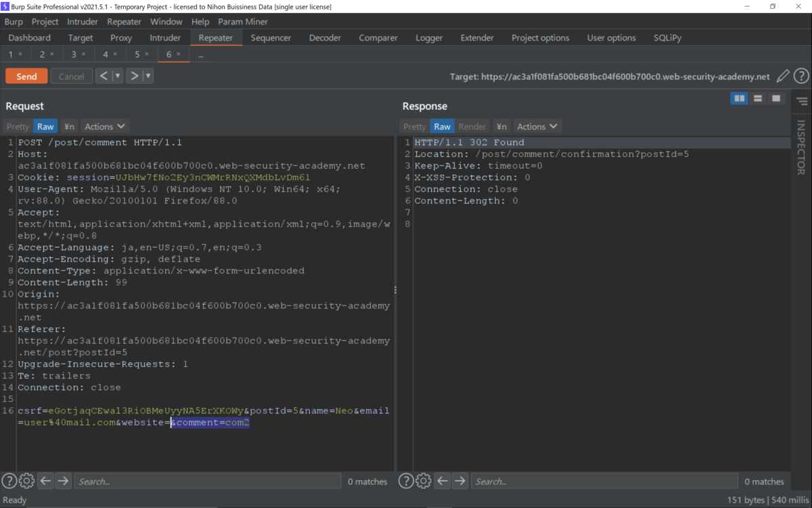
Task: Open Repeater help question mark icon
Action: (x=801, y=77)
